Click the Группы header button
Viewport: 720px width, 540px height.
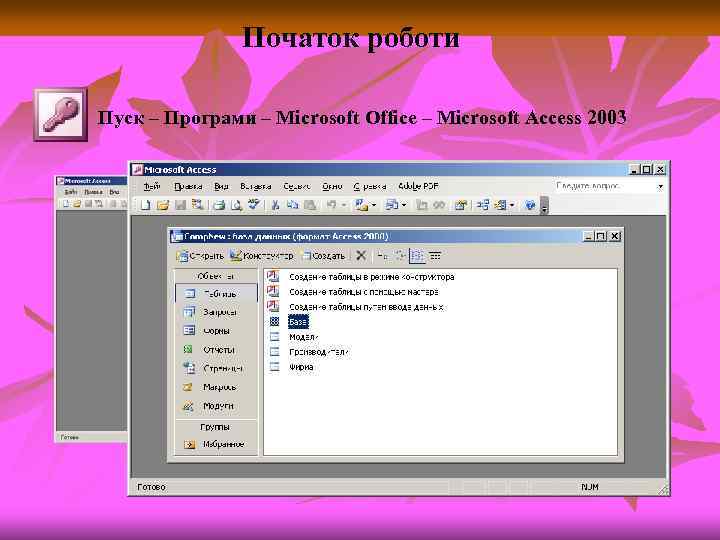tap(216, 427)
